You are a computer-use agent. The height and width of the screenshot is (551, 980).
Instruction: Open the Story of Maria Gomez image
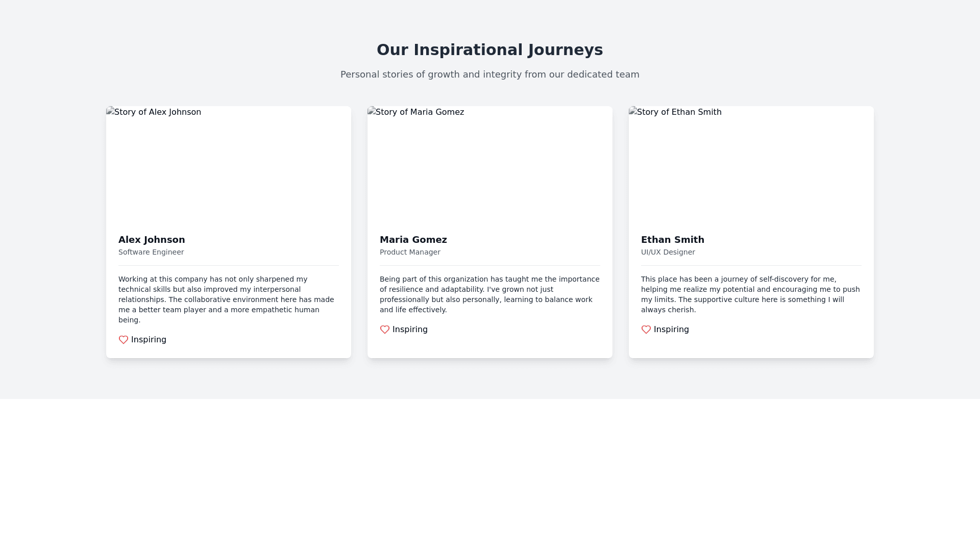[x=489, y=164]
